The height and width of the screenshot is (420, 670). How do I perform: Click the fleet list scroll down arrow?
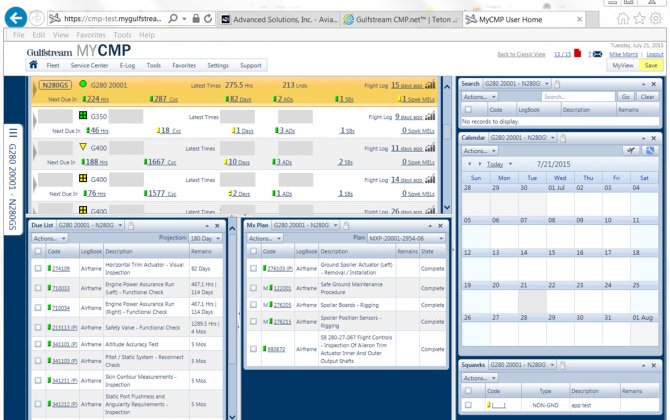[447, 207]
